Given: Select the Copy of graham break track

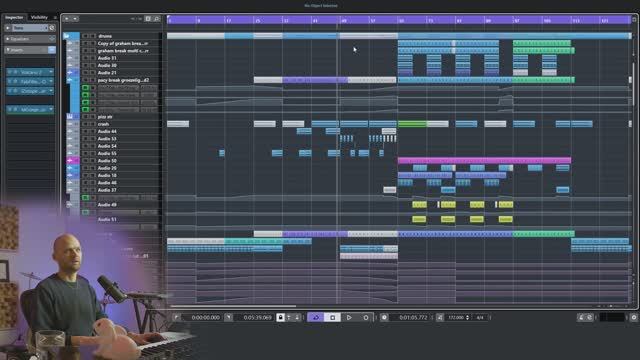Looking at the screenshot, I should point(122,43).
